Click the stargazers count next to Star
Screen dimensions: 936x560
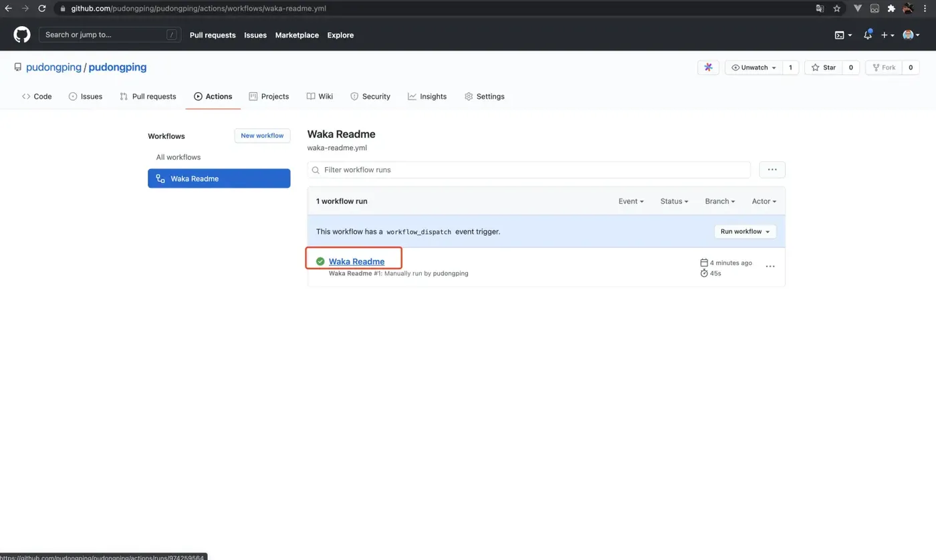(x=851, y=67)
